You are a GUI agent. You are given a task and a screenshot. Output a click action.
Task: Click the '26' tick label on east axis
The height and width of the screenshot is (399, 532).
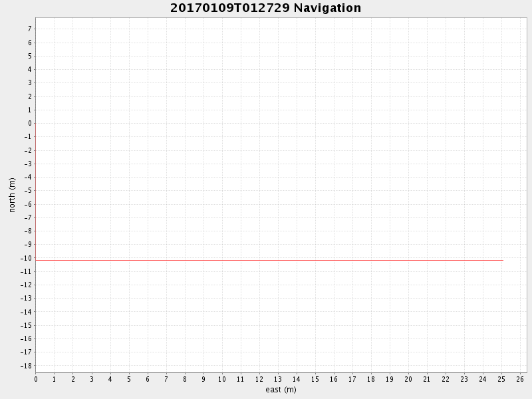point(520,380)
